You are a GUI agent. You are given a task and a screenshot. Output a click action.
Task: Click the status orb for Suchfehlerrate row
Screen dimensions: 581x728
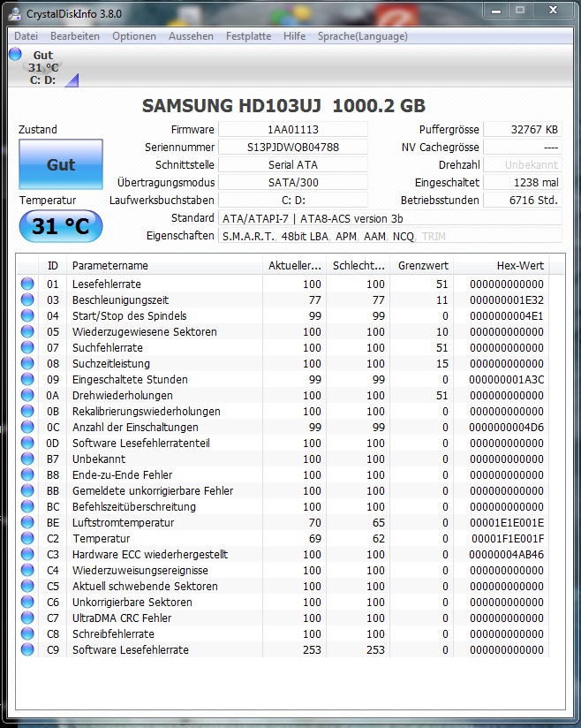click(27, 347)
